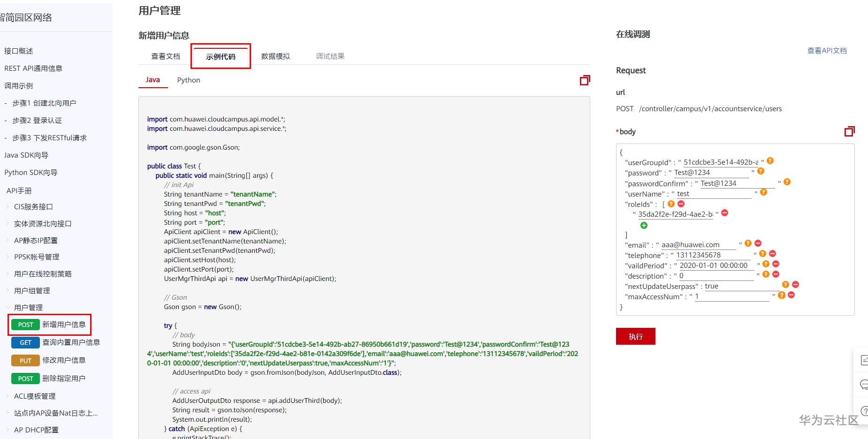Remove the email parameter
The height and width of the screenshot is (439, 868).
tap(758, 243)
